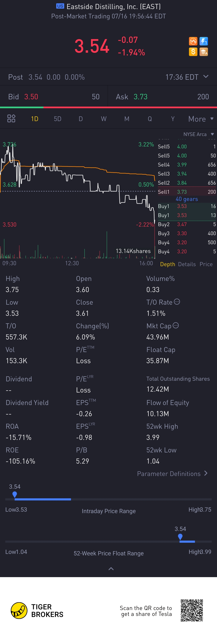
Task: Tap the large 3.54 last price
Action: coord(92,46)
